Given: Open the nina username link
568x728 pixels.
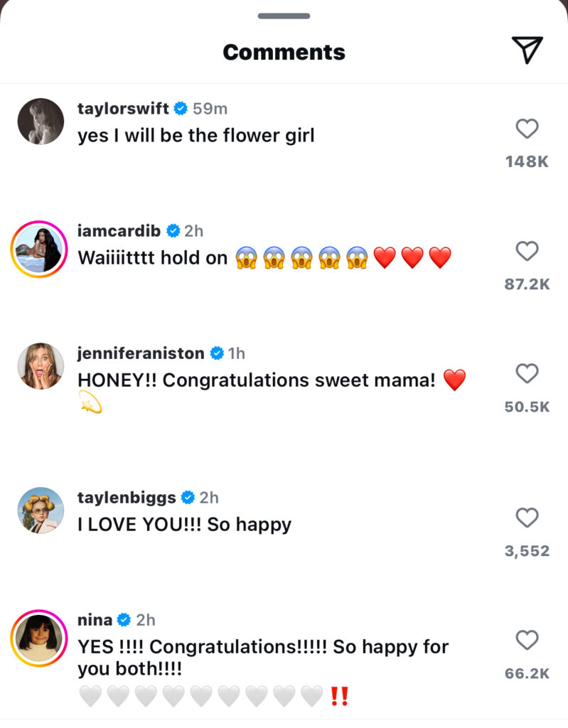Looking at the screenshot, I should [95, 620].
